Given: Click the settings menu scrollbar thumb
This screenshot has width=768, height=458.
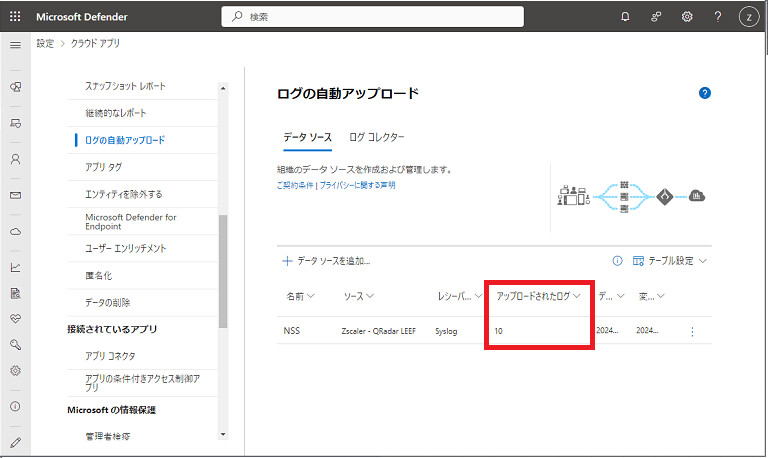Looking at the screenshot, I should pos(223,271).
